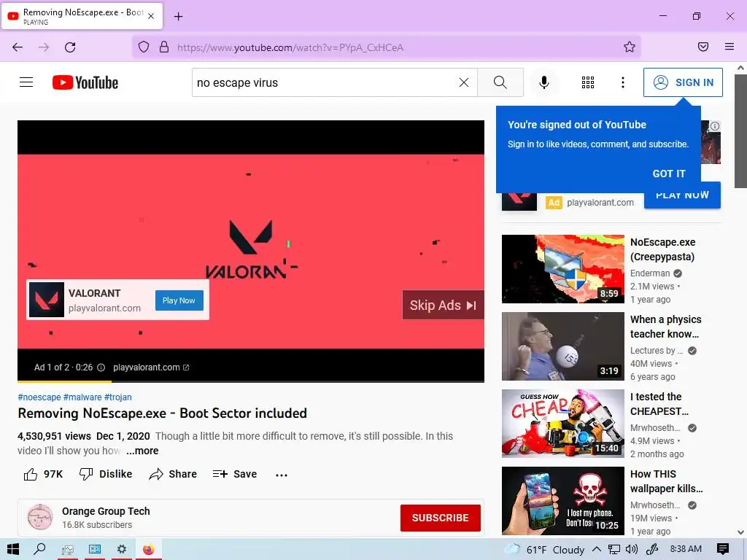Open ad info icon next to 0:26
This screenshot has height=560, width=747.
coord(101,367)
